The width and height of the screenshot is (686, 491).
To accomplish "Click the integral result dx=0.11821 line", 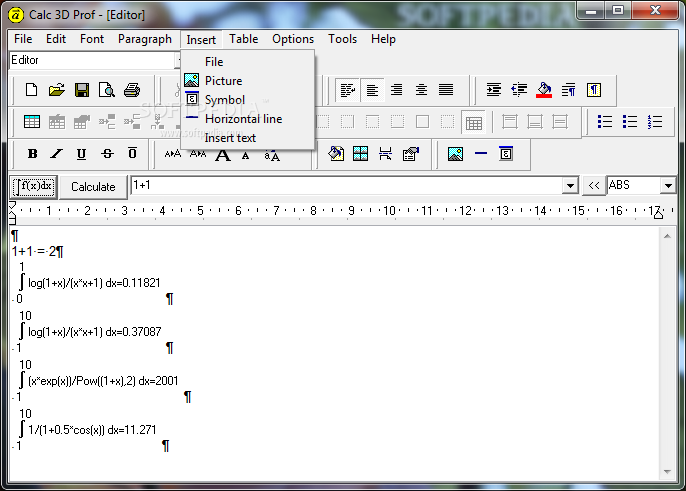I will tap(94, 283).
